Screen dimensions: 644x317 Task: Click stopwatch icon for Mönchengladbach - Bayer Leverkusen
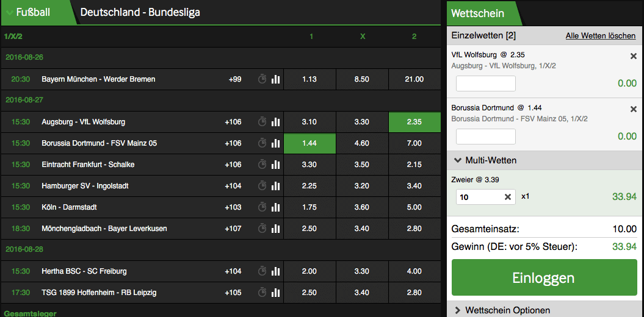[x=262, y=229]
